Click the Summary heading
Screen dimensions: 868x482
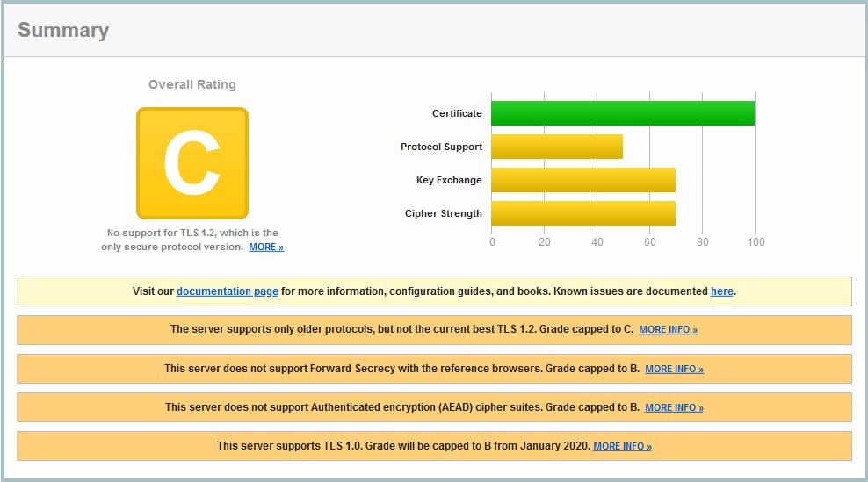pos(63,30)
